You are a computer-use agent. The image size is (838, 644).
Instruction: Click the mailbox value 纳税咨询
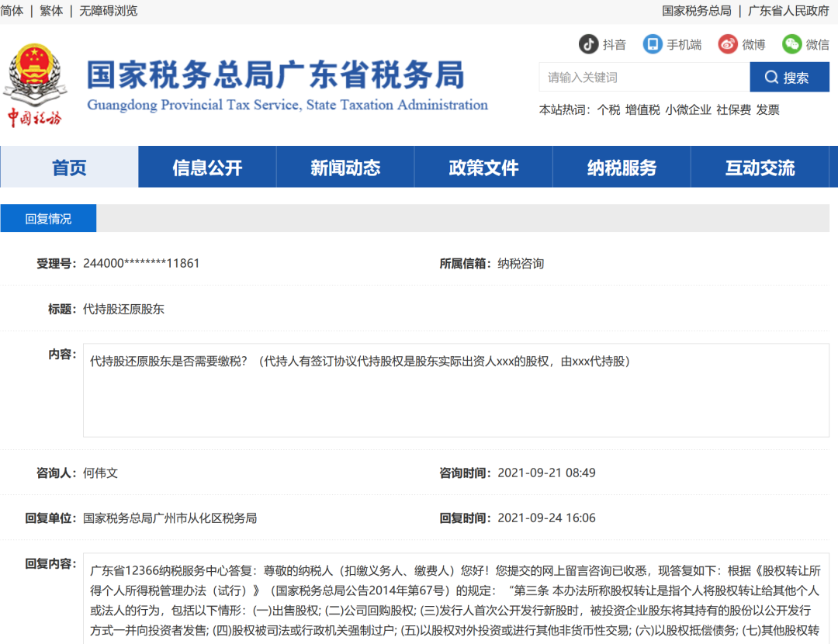[521, 263]
